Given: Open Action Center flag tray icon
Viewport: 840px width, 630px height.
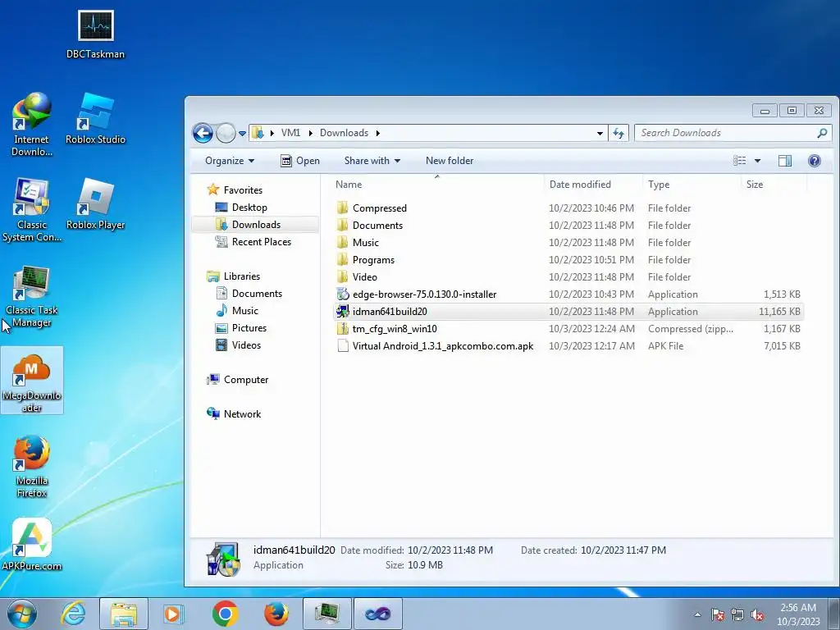Looking at the screenshot, I should 717,614.
